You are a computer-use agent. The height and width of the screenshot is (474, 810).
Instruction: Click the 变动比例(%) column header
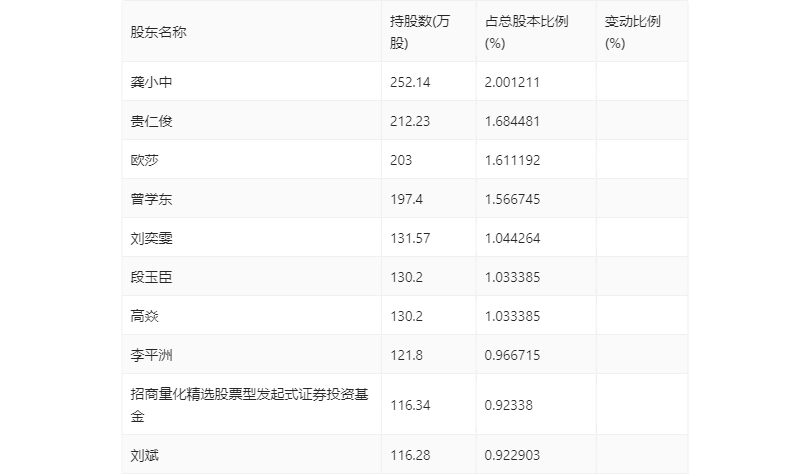click(x=633, y=32)
